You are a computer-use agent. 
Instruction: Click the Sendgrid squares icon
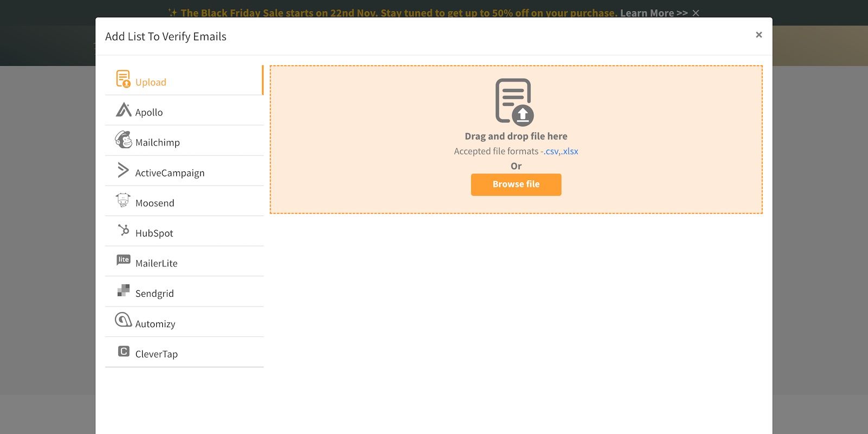tap(124, 290)
